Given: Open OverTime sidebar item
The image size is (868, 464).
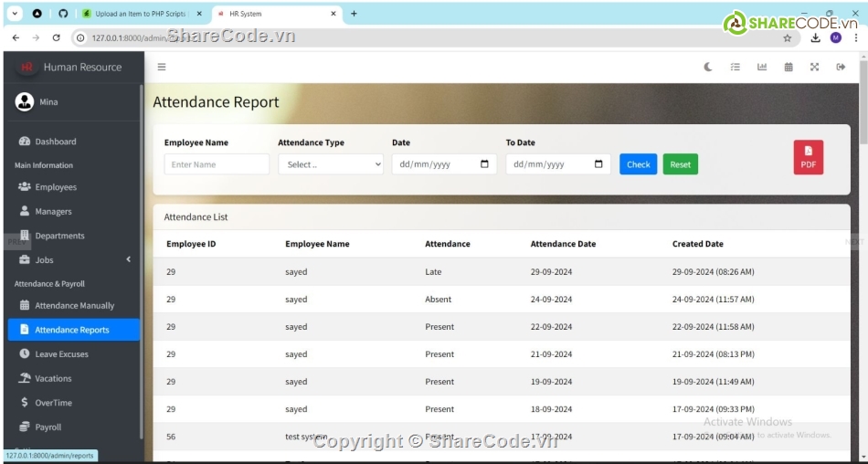Looking at the screenshot, I should point(73,403).
